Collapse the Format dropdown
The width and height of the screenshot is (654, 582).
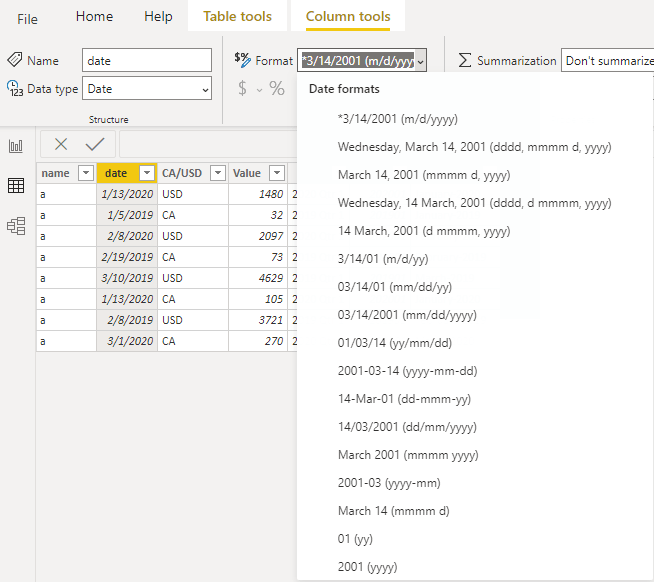point(420,62)
